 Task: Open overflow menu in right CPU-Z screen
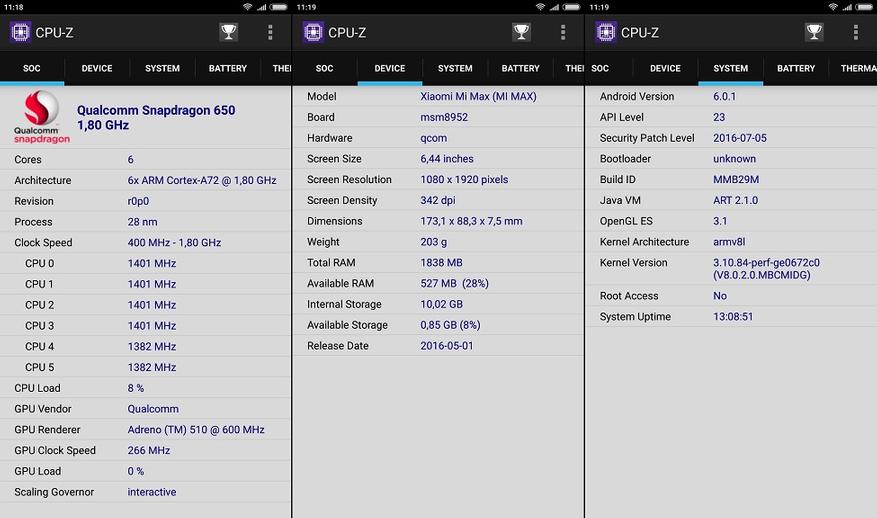(x=856, y=32)
